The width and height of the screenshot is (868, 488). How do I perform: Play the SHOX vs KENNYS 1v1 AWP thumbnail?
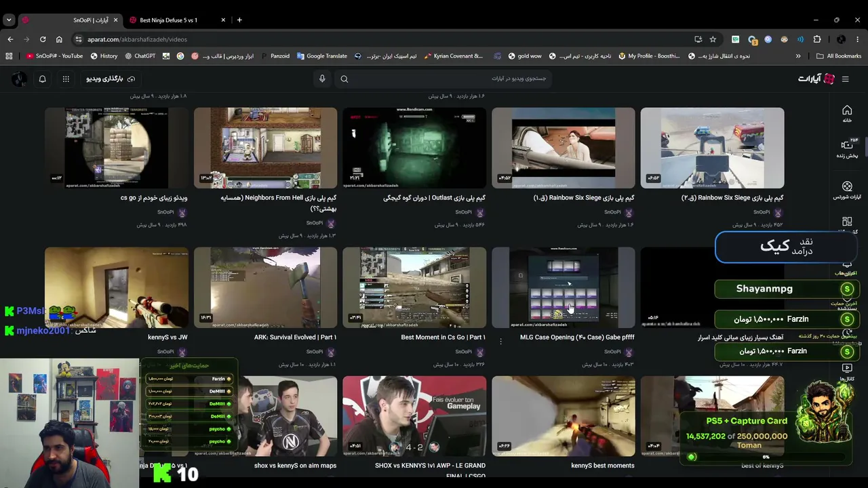414,416
